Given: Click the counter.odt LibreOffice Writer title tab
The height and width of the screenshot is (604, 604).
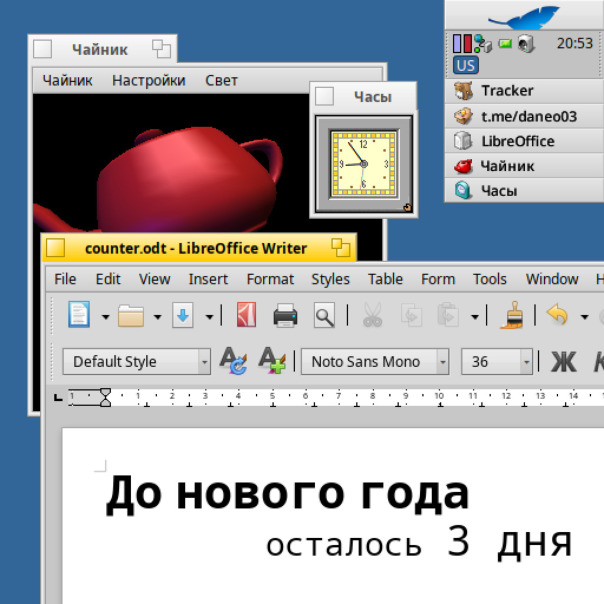Looking at the screenshot, I should [199, 248].
